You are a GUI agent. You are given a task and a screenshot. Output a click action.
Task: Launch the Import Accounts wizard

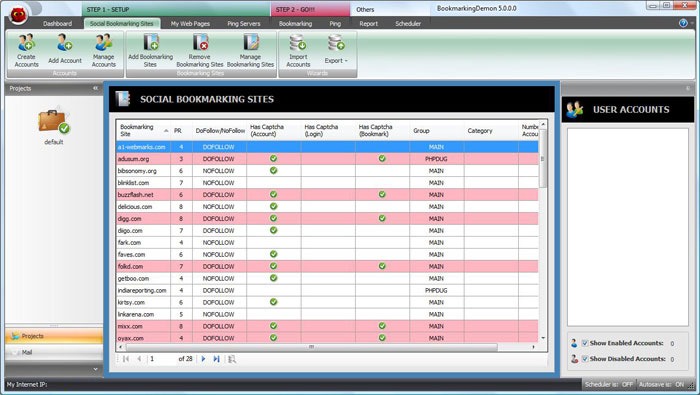(298, 51)
